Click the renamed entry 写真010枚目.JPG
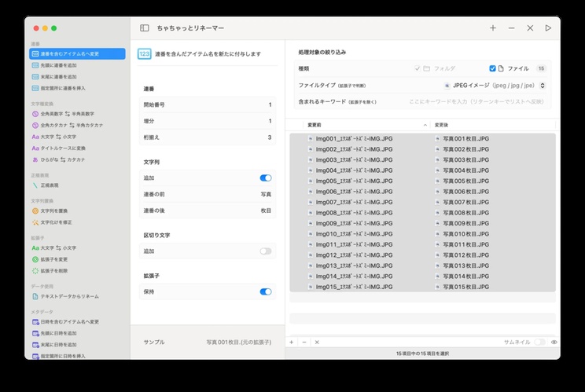The width and height of the screenshot is (585, 392). [465, 234]
